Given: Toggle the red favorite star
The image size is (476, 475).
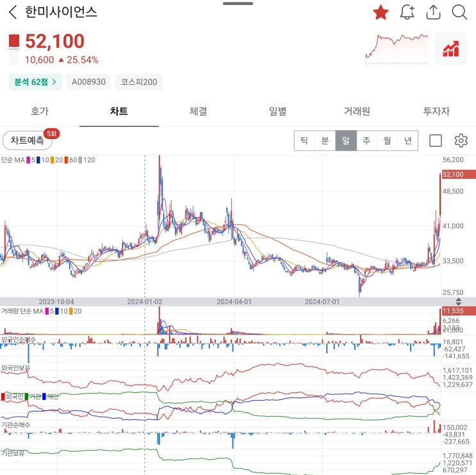Looking at the screenshot, I should click(x=381, y=13).
